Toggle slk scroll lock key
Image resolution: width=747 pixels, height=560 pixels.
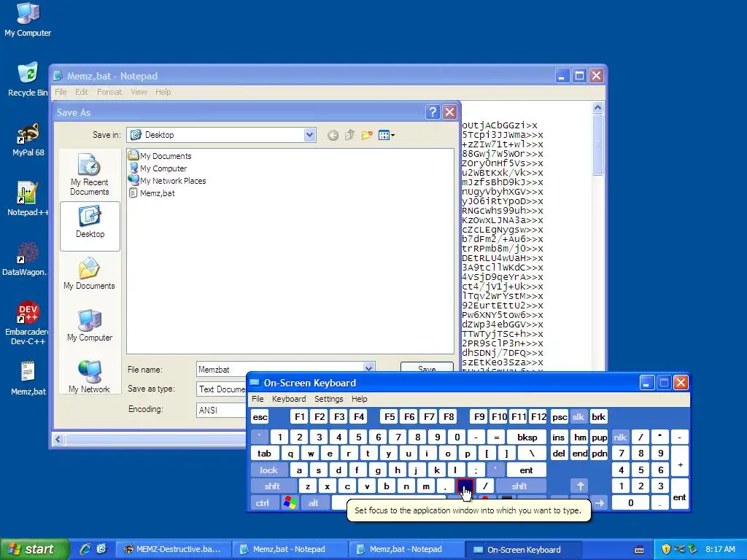point(578,417)
